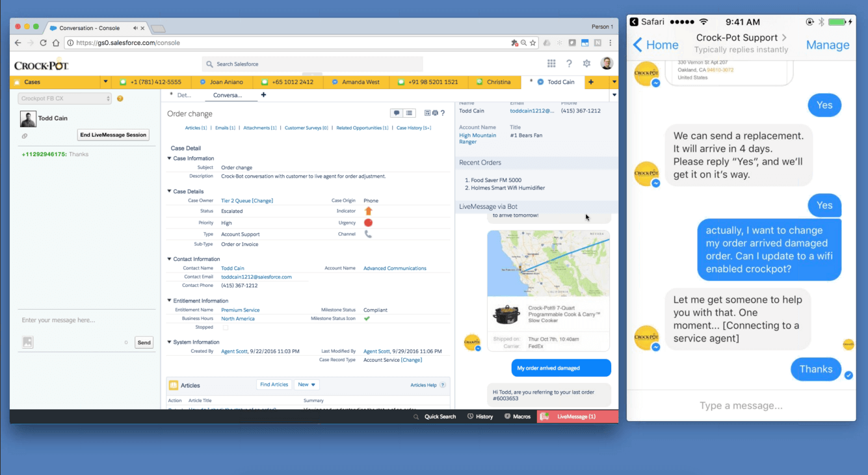The width and height of the screenshot is (868, 475).
Task: Click the browser back arrow
Action: click(18, 43)
